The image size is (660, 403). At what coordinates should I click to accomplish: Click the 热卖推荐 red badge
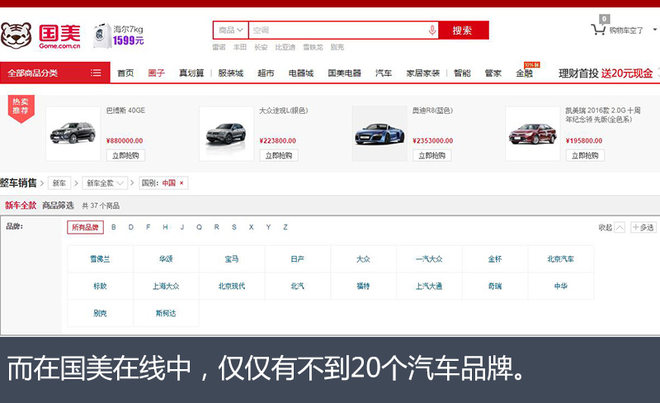[x=21, y=108]
